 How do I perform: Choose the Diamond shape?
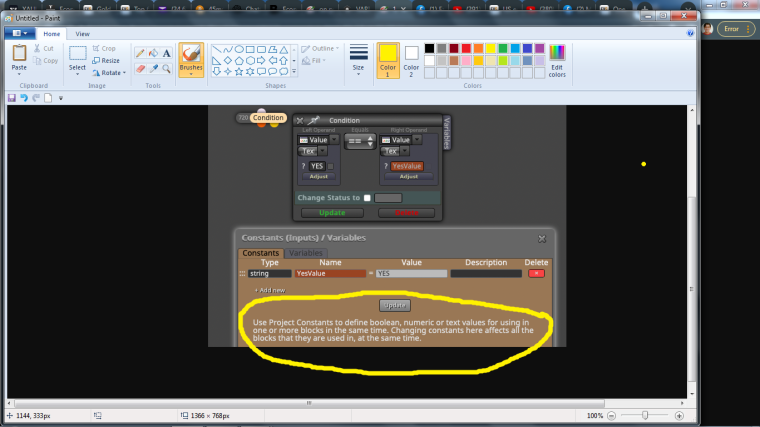coord(228,61)
